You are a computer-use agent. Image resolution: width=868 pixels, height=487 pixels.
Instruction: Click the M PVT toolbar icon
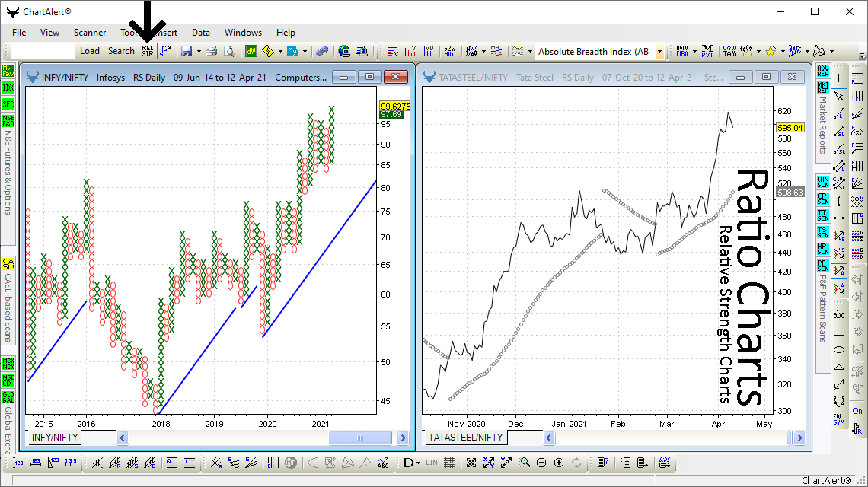pos(707,51)
